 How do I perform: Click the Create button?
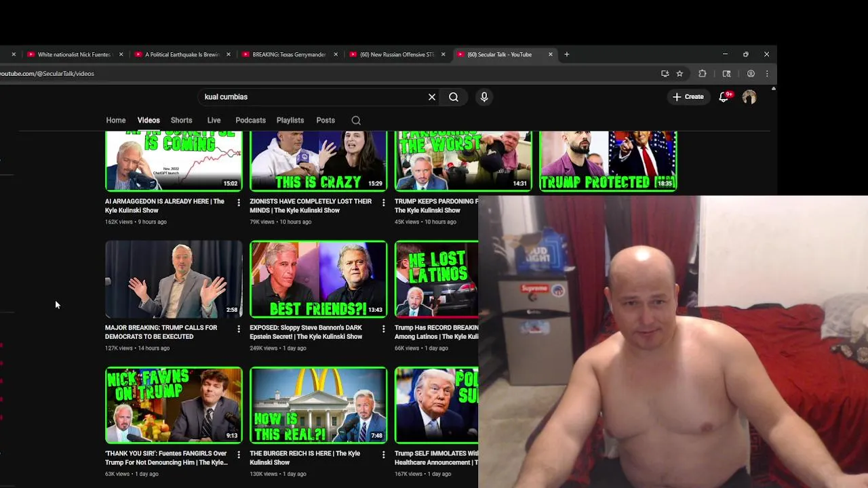point(688,97)
